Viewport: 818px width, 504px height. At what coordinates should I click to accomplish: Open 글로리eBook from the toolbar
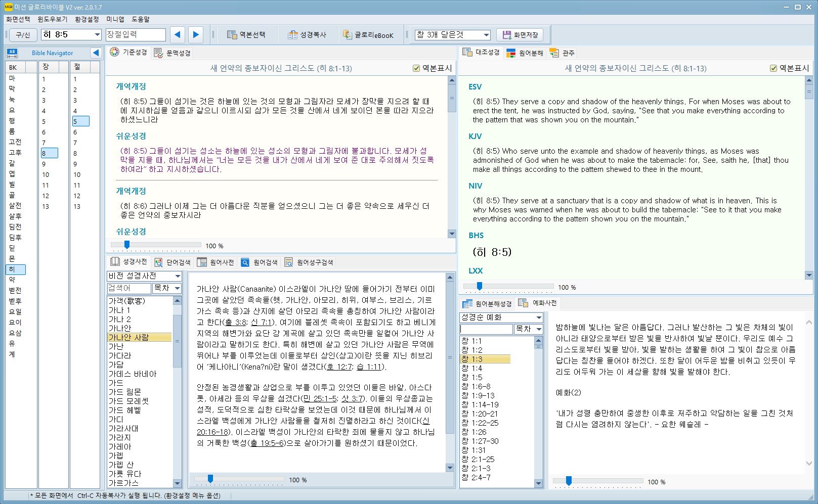(x=368, y=34)
